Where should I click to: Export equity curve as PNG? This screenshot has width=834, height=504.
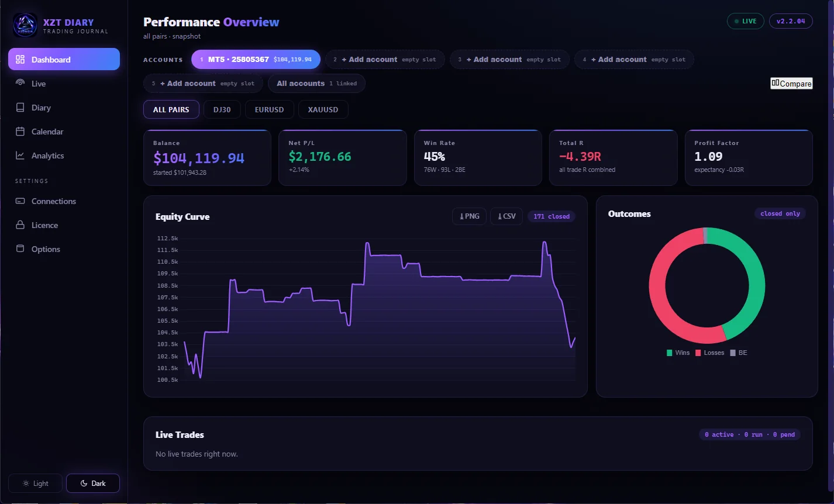[469, 216]
